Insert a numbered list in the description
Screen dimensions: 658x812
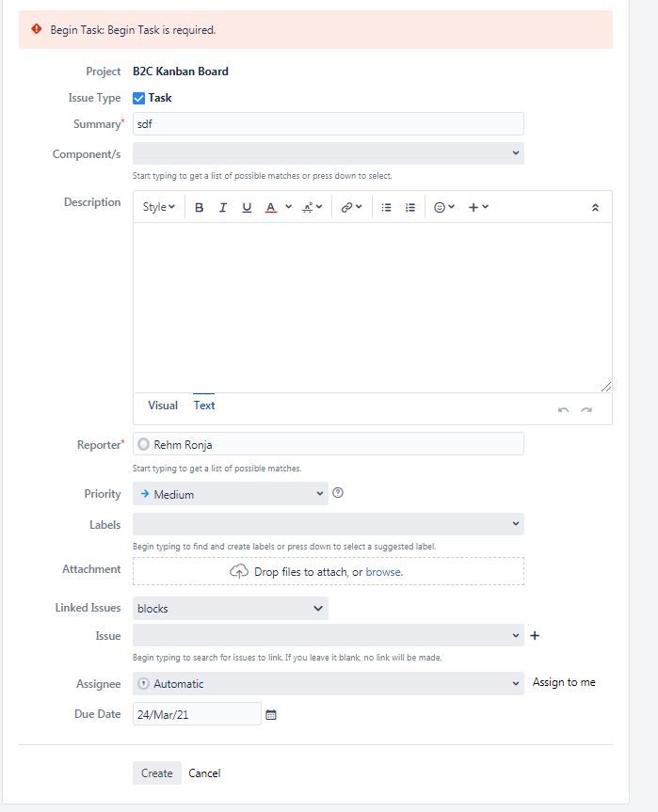(x=409, y=207)
